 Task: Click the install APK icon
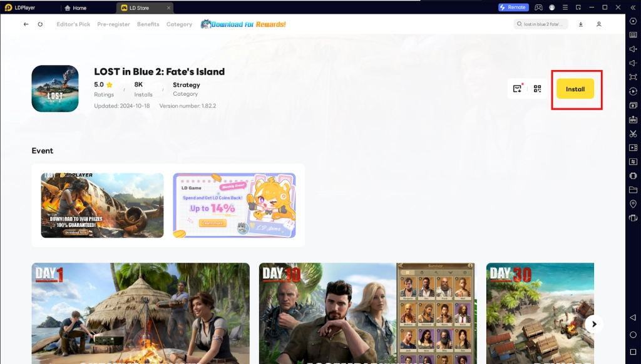(x=633, y=119)
